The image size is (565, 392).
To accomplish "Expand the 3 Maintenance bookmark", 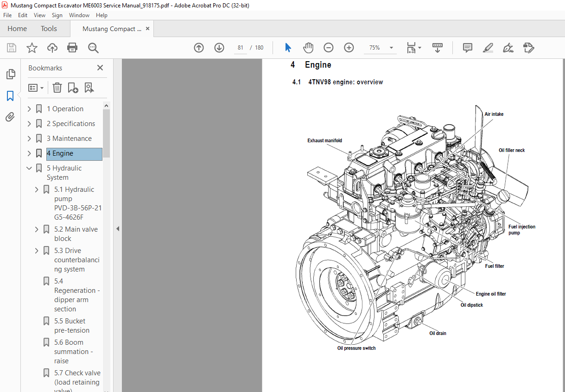I will pos(29,139).
